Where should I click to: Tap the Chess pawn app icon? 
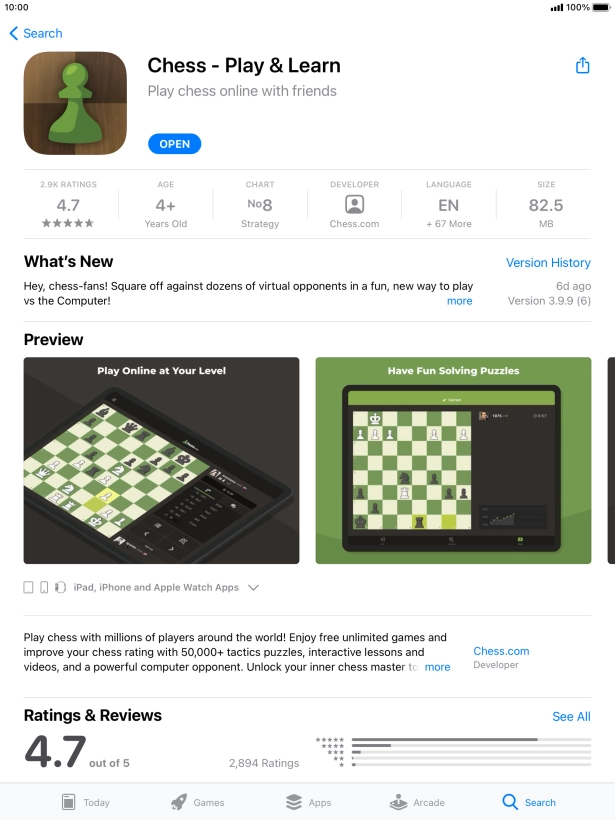click(x=75, y=103)
